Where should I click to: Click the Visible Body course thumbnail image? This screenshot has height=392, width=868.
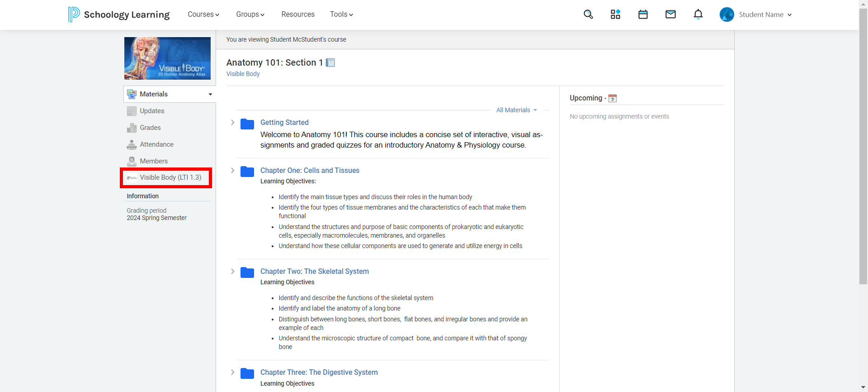click(167, 58)
